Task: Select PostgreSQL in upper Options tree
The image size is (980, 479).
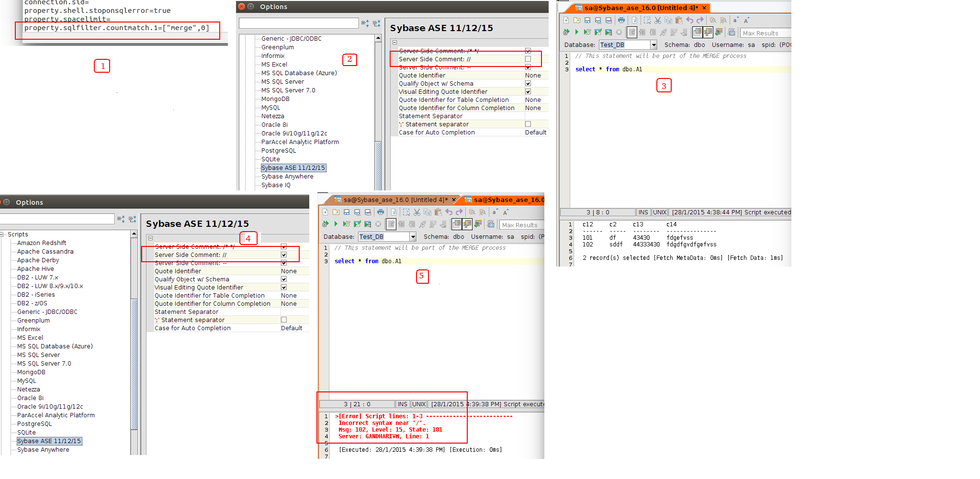Action: pyautogui.click(x=279, y=150)
